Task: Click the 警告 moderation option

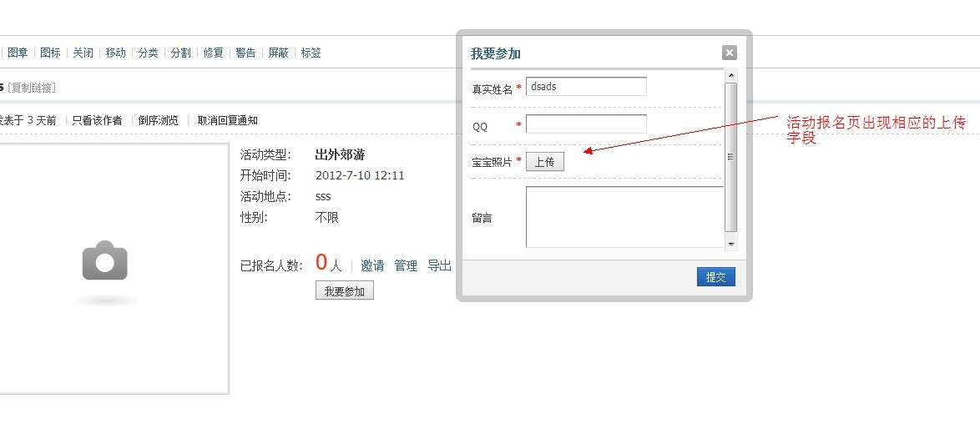Action: click(245, 53)
